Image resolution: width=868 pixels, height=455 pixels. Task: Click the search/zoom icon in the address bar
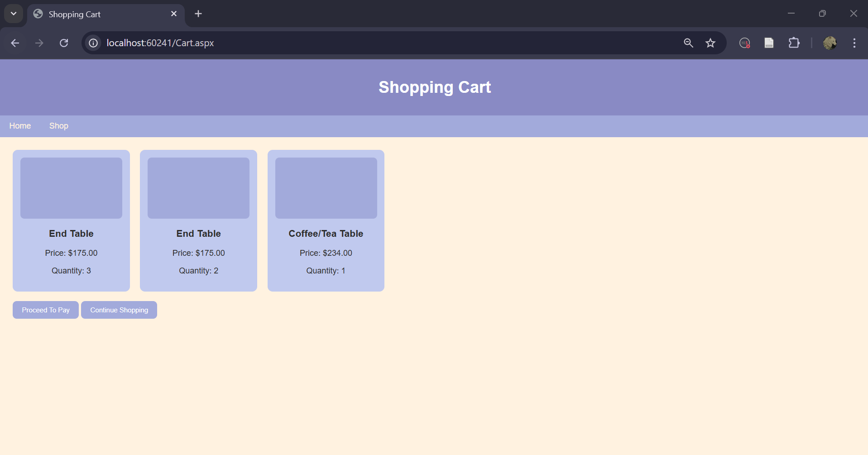(x=688, y=43)
